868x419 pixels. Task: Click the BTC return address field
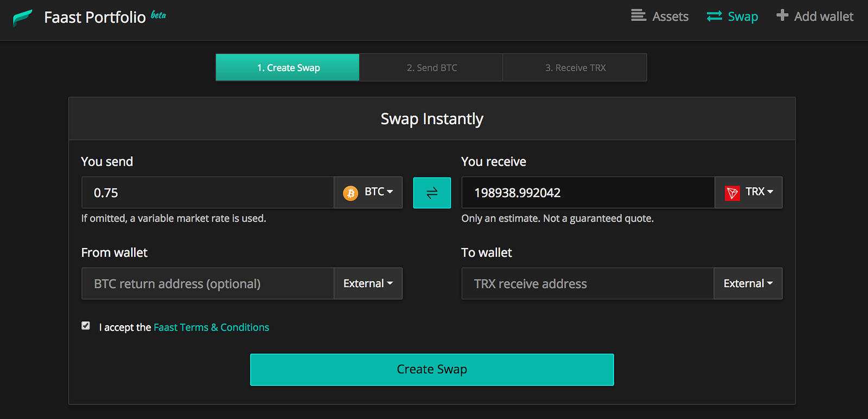pyautogui.click(x=208, y=284)
